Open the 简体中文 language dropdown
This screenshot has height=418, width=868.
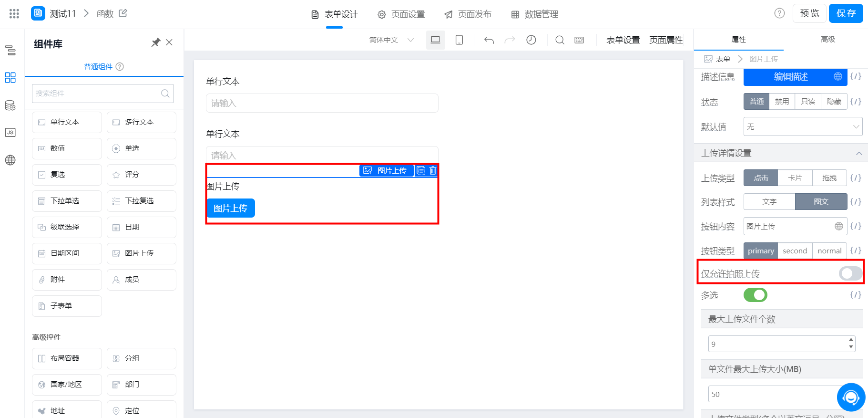pyautogui.click(x=391, y=40)
